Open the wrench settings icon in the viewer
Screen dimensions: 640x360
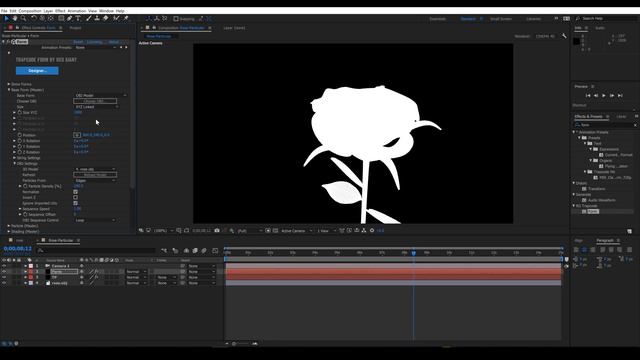point(564,36)
